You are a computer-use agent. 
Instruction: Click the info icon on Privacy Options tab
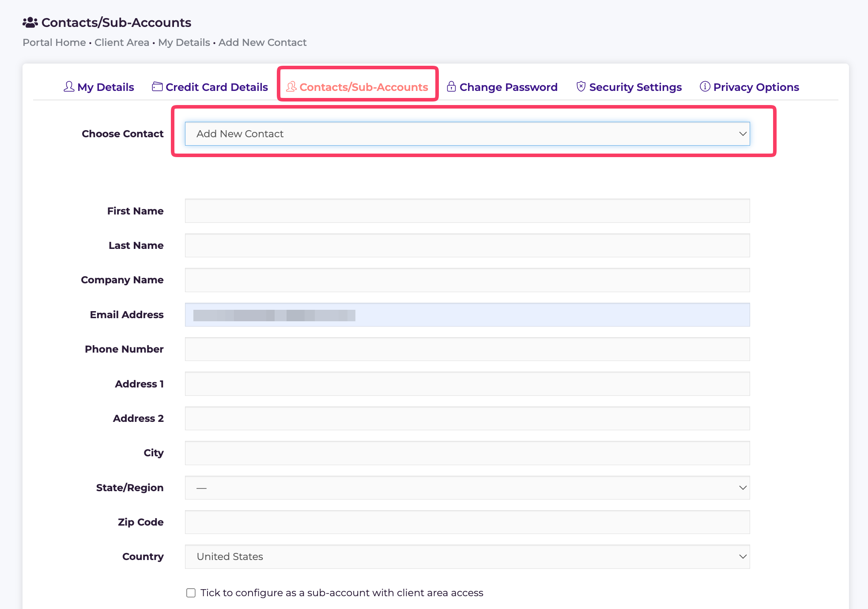[x=705, y=86]
